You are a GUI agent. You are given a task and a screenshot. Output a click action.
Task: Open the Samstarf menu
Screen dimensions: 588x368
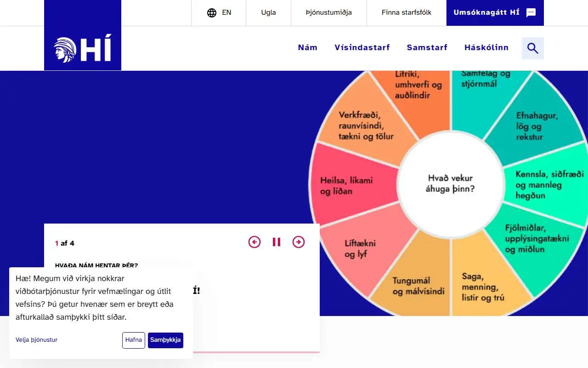tap(427, 47)
